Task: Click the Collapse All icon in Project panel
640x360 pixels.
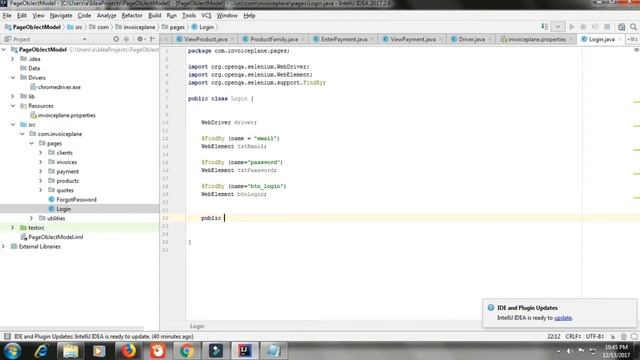Action: [x=127, y=39]
